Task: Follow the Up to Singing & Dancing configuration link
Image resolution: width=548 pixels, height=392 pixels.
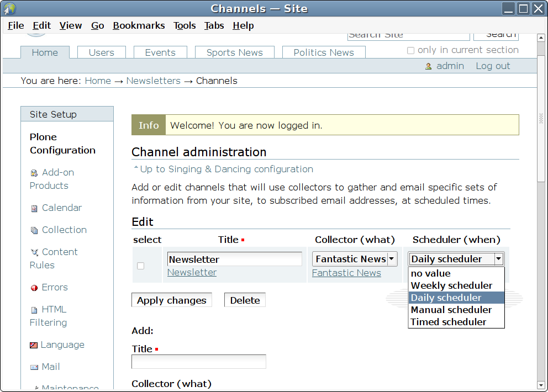Action: point(226,169)
